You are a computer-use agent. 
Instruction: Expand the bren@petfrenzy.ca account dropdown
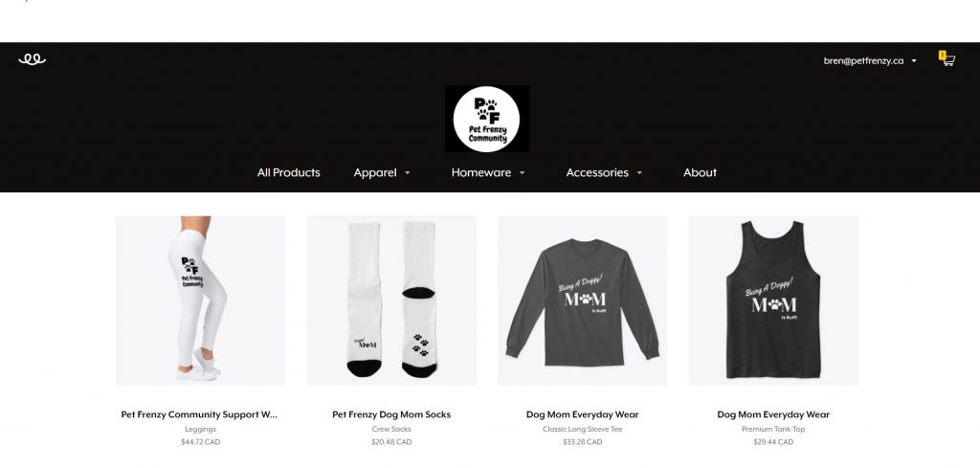[x=914, y=61]
